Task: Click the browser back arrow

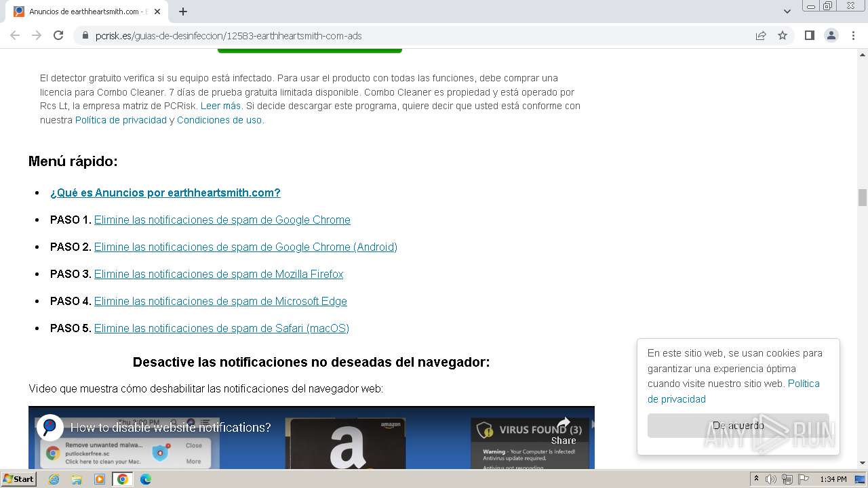Action: 15,35
